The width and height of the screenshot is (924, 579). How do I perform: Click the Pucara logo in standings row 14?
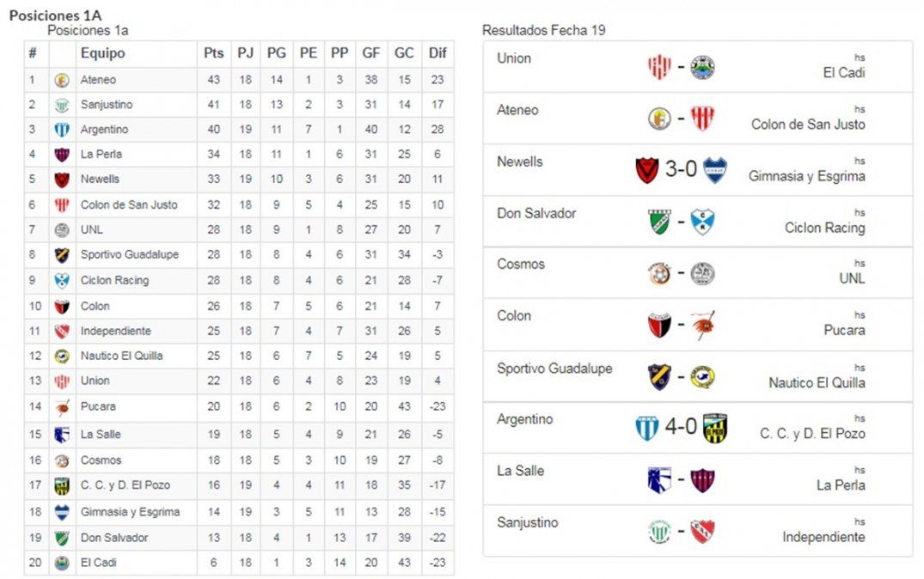click(62, 406)
